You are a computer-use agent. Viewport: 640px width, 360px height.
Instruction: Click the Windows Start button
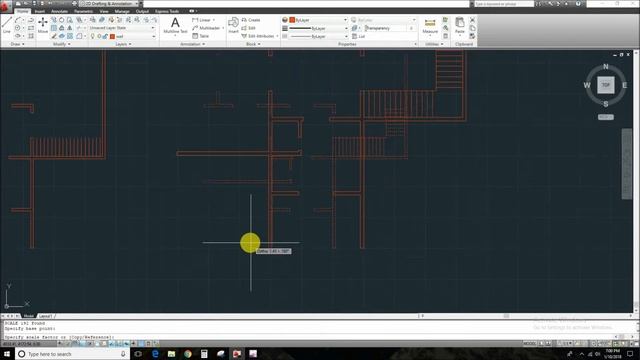(x=7, y=353)
